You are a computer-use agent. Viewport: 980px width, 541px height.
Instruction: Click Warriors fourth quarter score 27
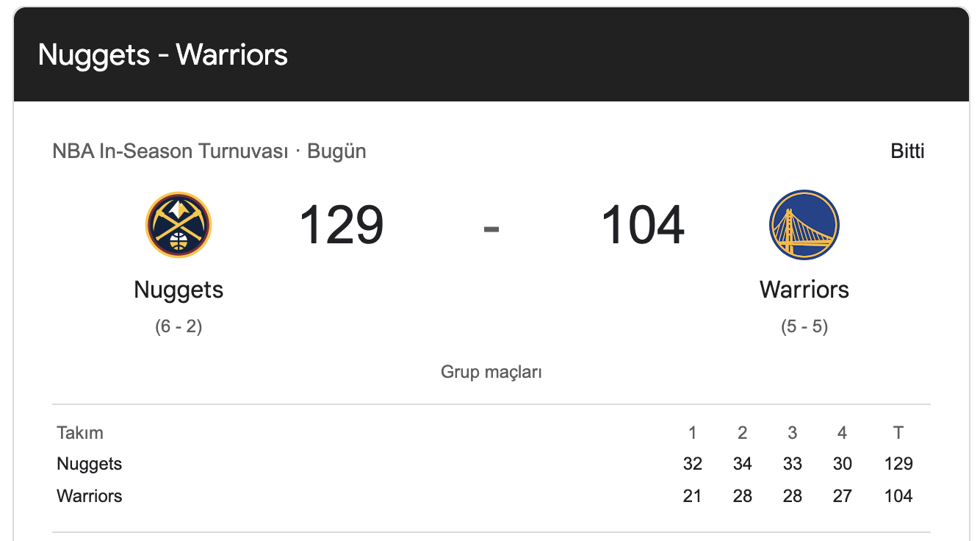(842, 496)
